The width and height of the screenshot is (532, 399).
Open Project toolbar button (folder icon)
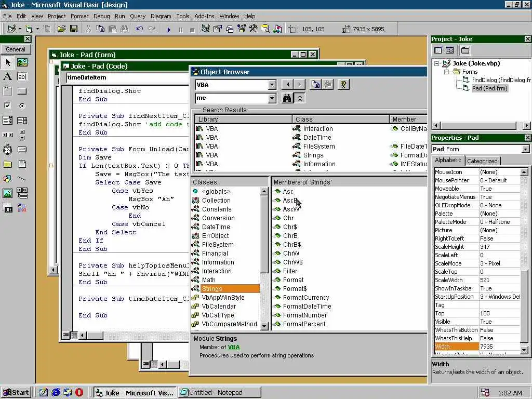[61, 29]
